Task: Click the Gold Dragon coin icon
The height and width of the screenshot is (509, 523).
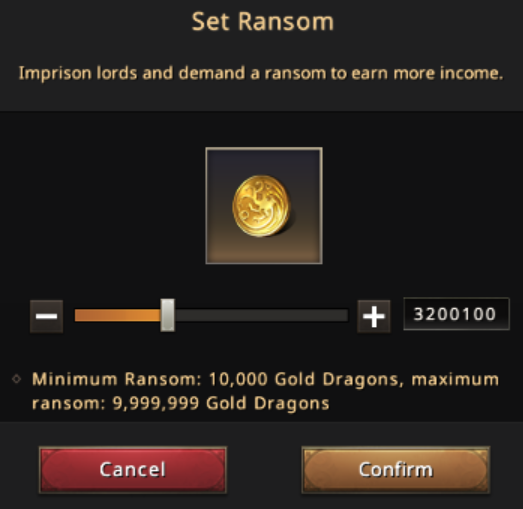Action: point(261,206)
